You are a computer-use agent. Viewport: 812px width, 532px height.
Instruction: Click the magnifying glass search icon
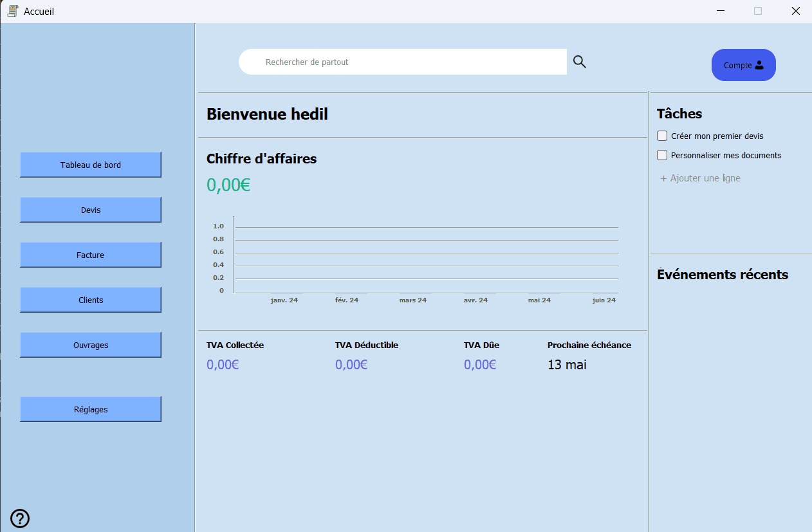(x=579, y=61)
